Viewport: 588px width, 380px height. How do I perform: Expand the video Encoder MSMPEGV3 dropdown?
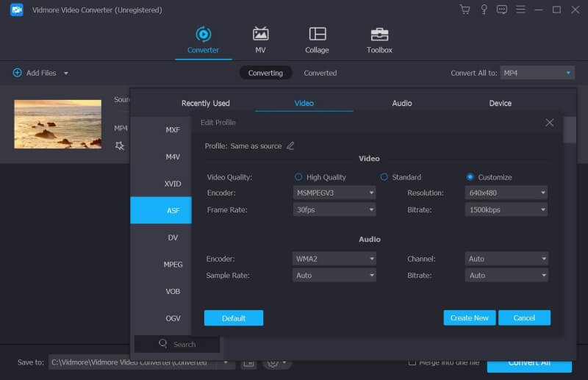(334, 193)
